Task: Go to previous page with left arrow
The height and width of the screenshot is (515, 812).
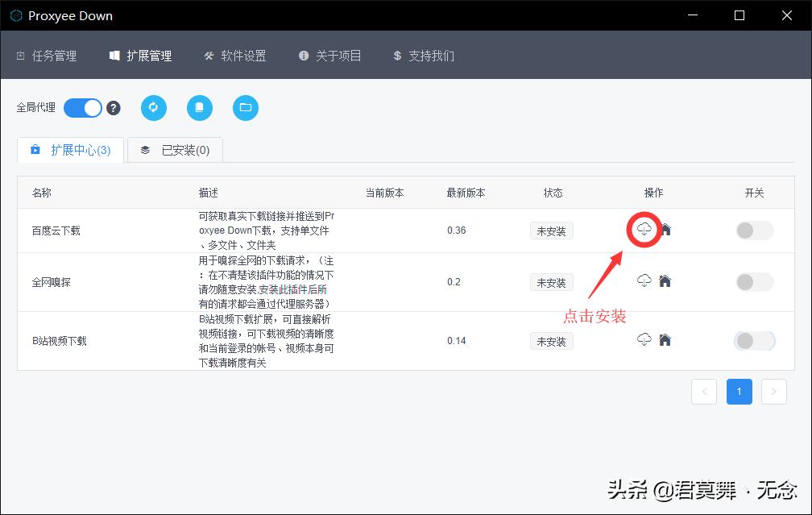Action: tap(704, 392)
